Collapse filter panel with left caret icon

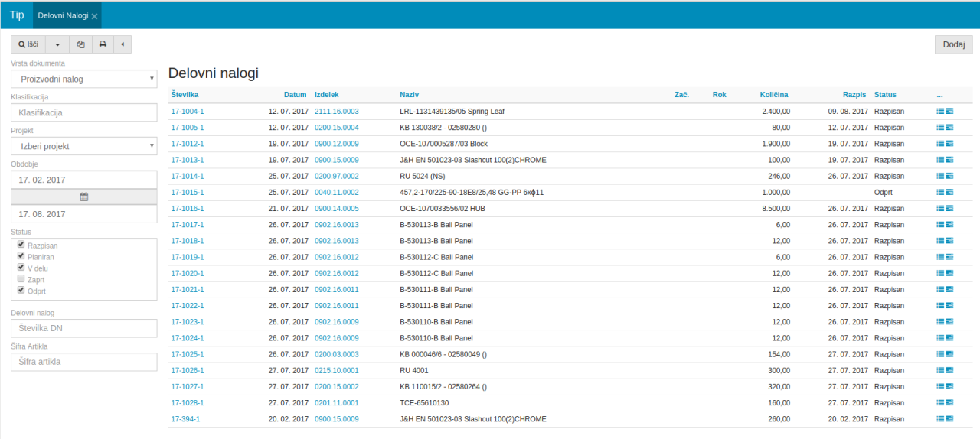point(122,44)
